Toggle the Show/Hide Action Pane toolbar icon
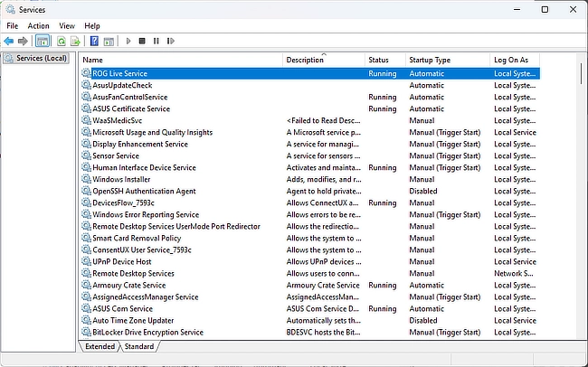 pyautogui.click(x=109, y=41)
